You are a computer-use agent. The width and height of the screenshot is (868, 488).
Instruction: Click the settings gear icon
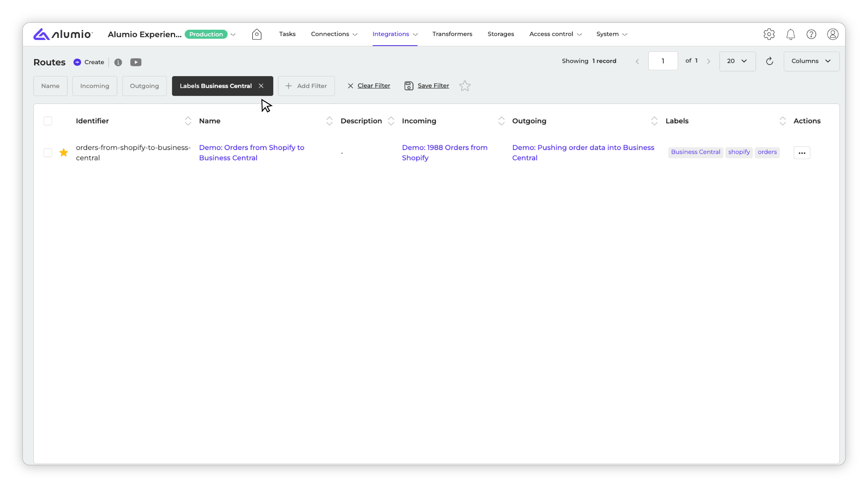tap(769, 34)
